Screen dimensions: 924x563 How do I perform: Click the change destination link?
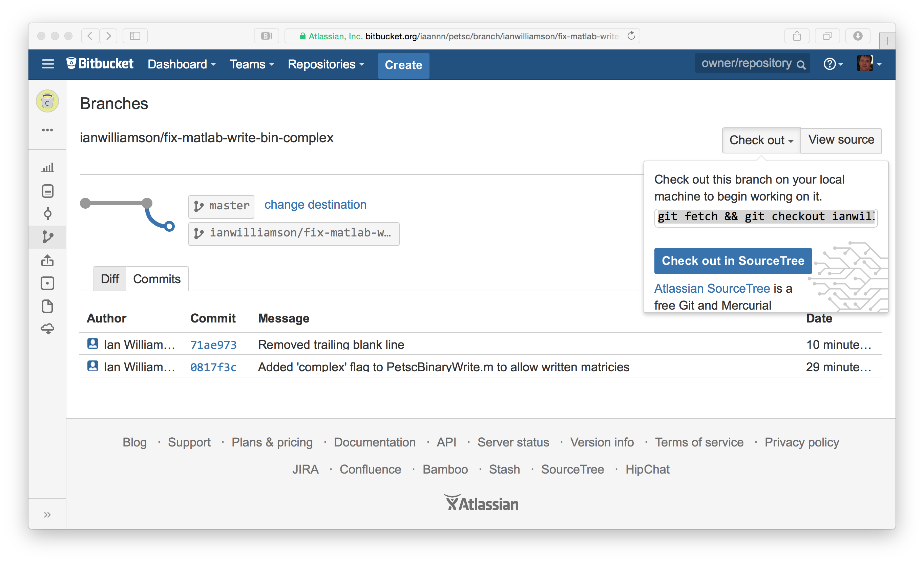pyautogui.click(x=315, y=205)
